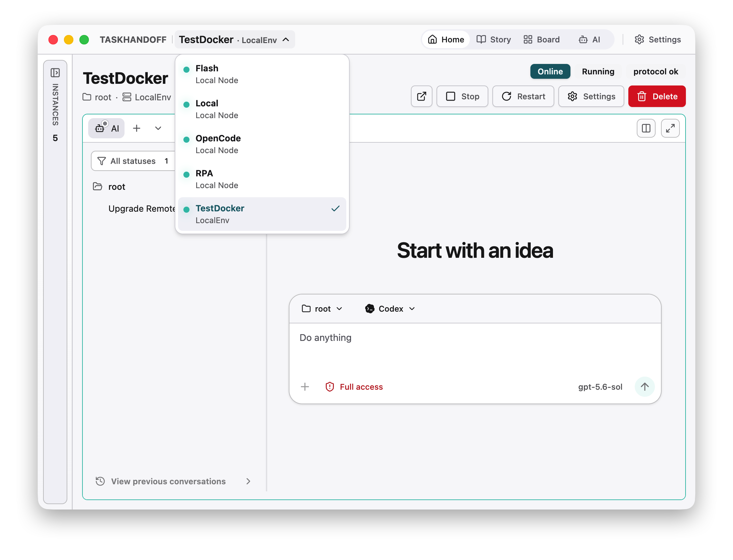Stop the TestDocker instance
The image size is (733, 560).
(x=462, y=96)
